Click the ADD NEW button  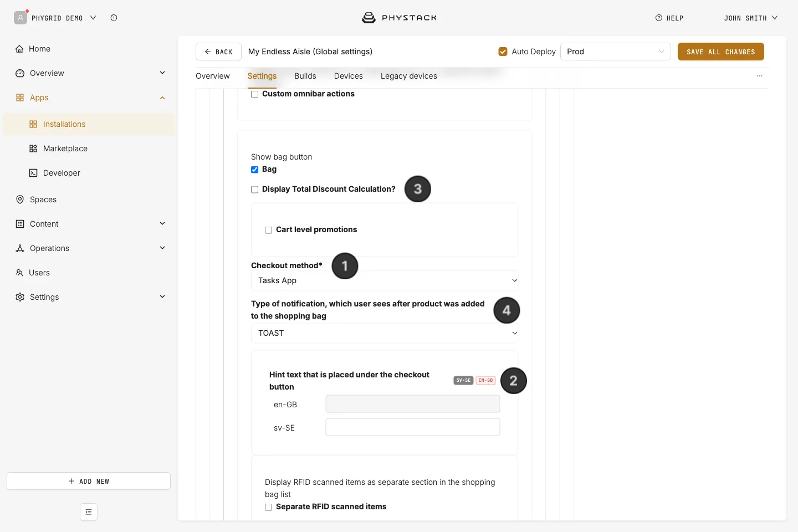point(89,481)
